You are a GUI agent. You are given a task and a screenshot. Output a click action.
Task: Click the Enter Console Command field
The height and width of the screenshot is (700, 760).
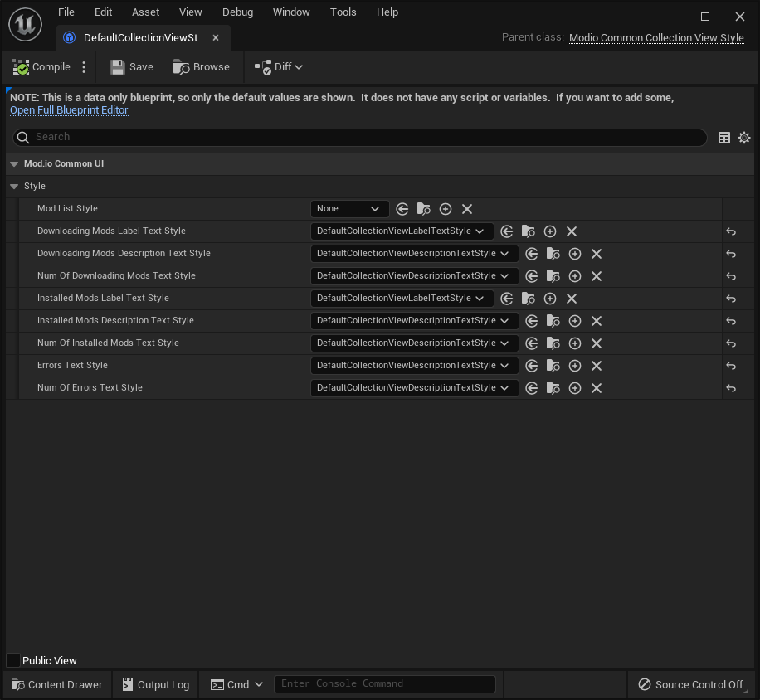point(385,683)
